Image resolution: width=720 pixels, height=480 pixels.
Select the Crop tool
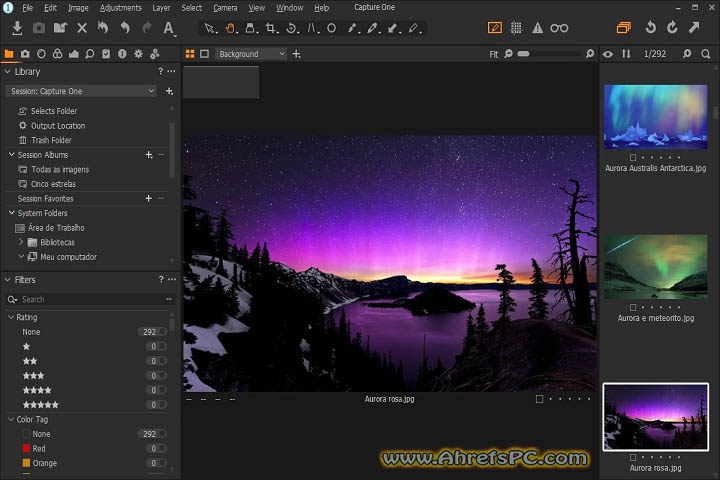270,28
